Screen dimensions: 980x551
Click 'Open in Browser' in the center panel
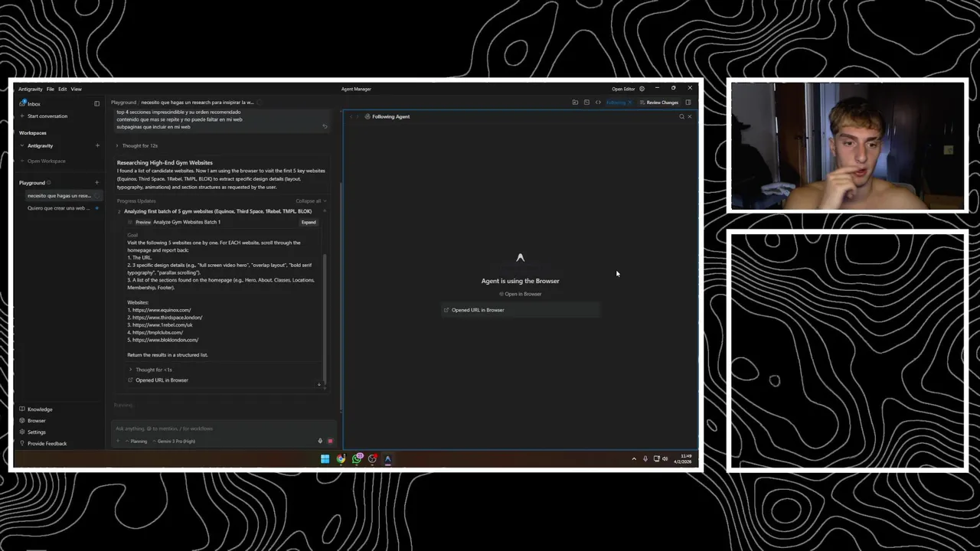point(521,294)
